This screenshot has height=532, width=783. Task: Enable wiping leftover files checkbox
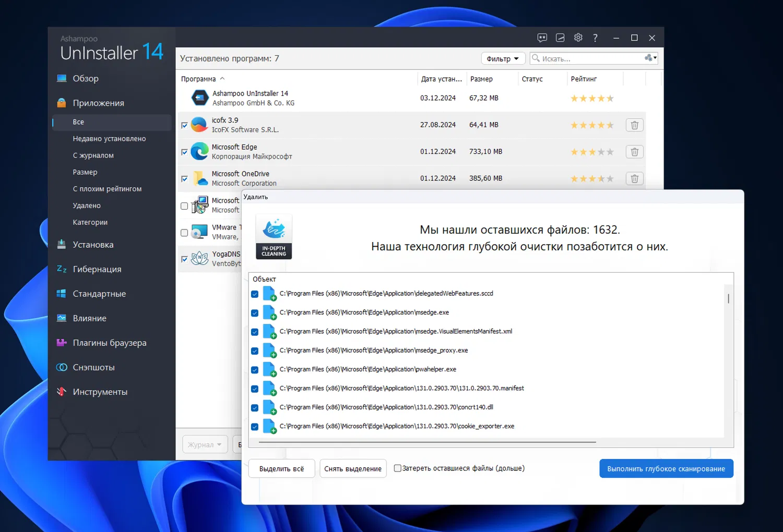[398, 468]
